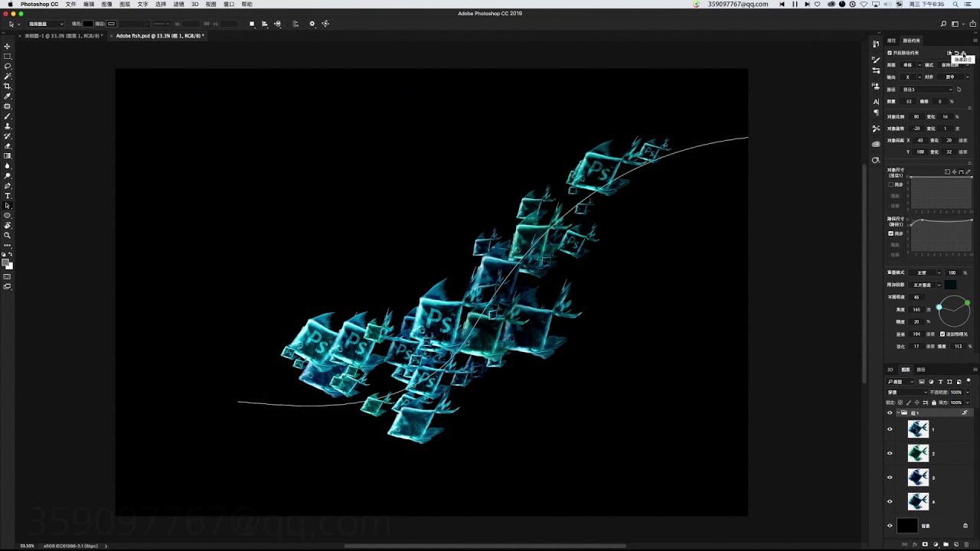Viewport: 980px width, 551px height.
Task: Toggle 组 1 group visibility eye
Action: click(x=890, y=412)
